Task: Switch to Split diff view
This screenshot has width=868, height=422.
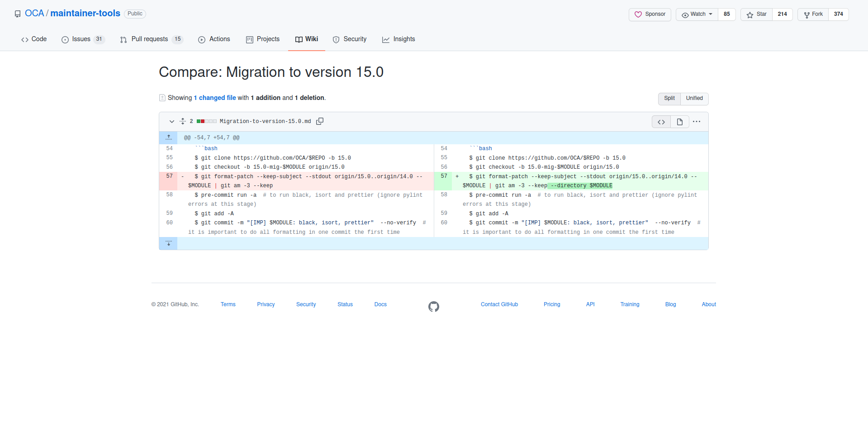Action: pos(669,99)
